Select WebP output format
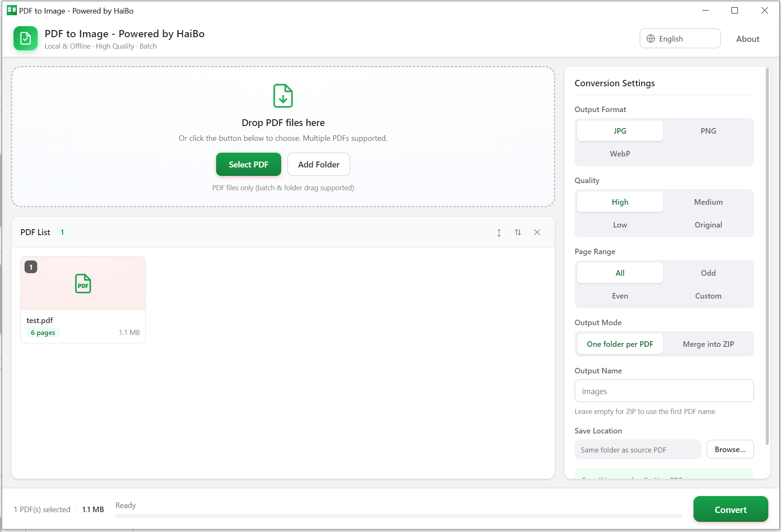Screen dimensions: 781x532 click(x=620, y=154)
